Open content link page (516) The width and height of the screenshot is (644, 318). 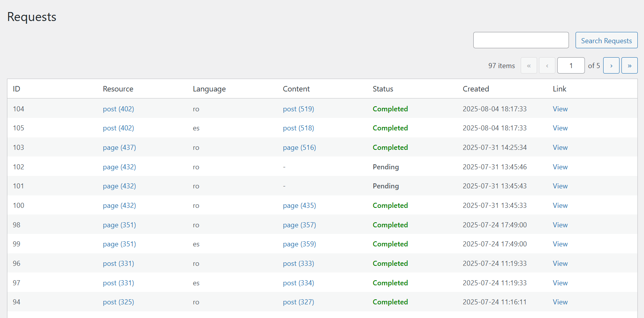(299, 148)
